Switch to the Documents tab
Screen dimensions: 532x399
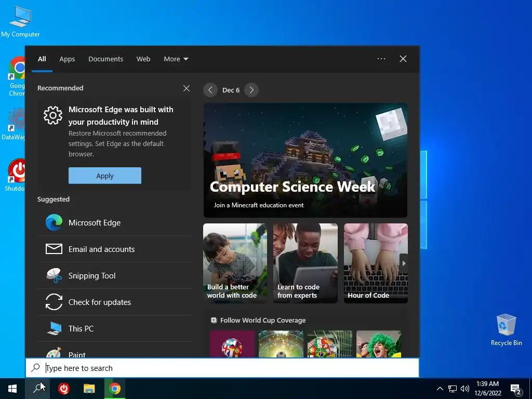pyautogui.click(x=105, y=59)
